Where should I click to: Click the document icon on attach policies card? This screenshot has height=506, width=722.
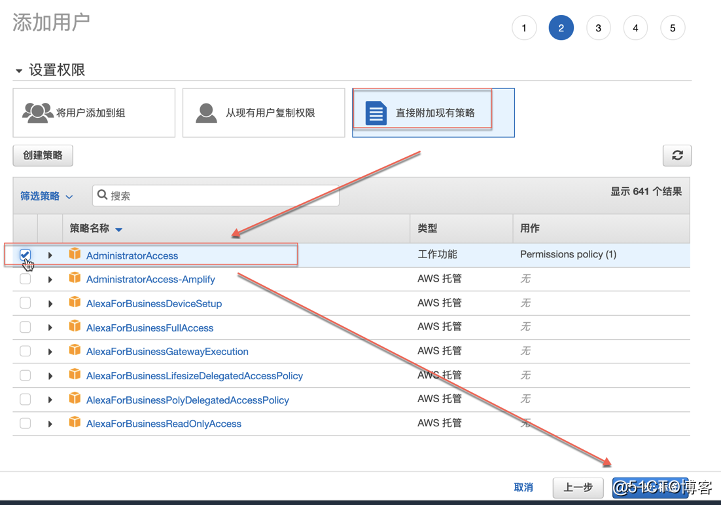376,113
